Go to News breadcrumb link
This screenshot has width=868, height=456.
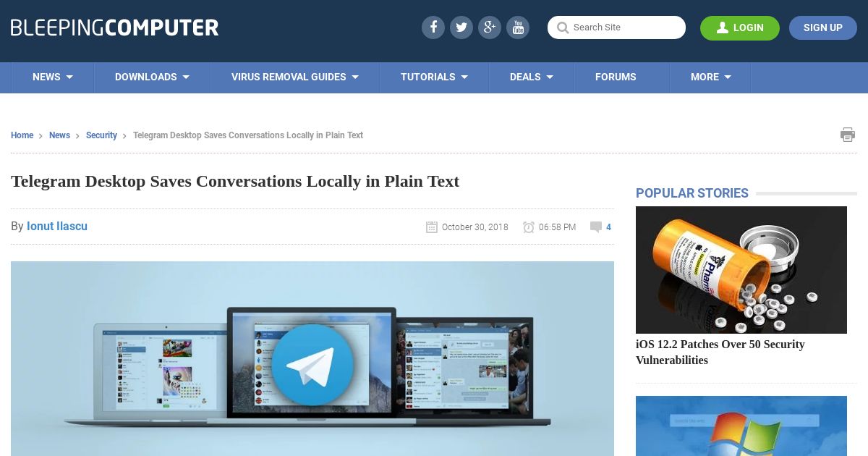coord(59,135)
